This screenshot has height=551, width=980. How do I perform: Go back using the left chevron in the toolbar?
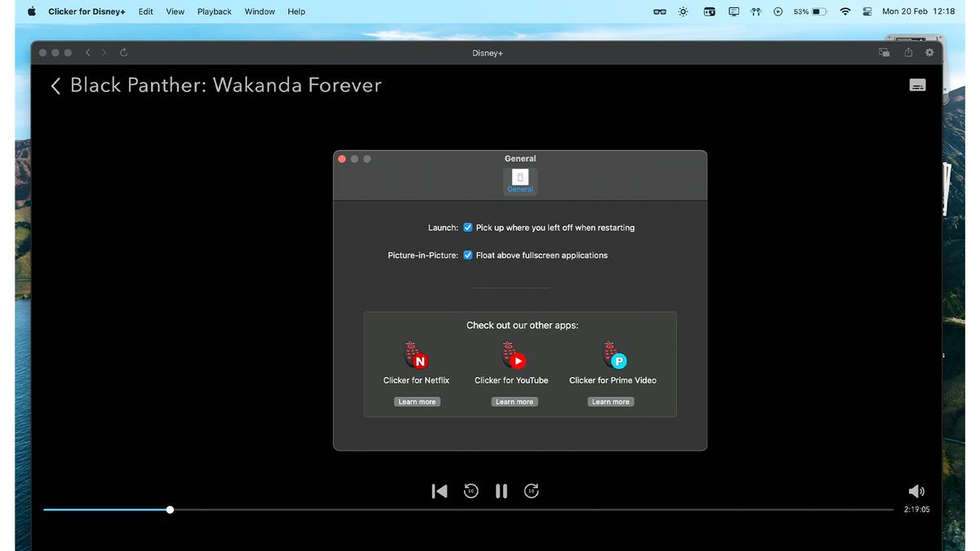click(87, 52)
